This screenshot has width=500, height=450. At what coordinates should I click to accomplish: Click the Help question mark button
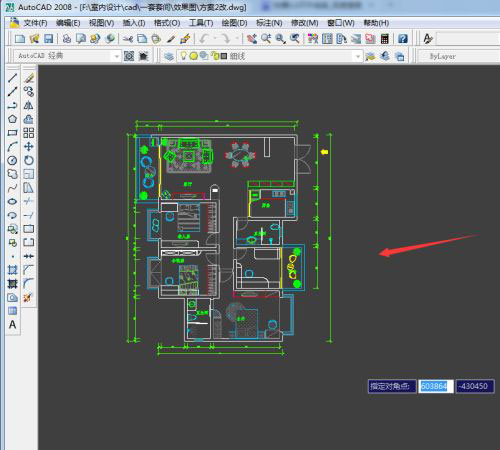point(403,39)
